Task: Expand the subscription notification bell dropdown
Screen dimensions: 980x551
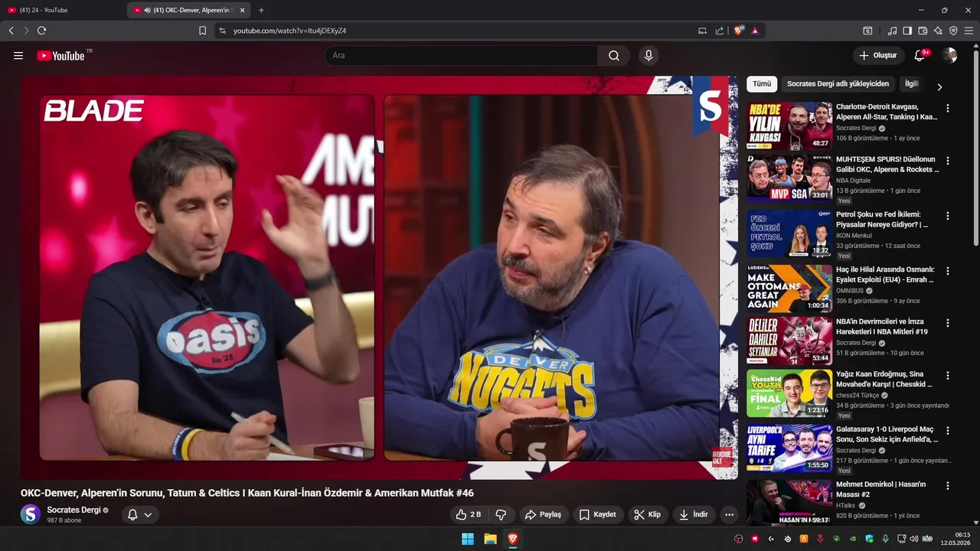Action: (140, 514)
